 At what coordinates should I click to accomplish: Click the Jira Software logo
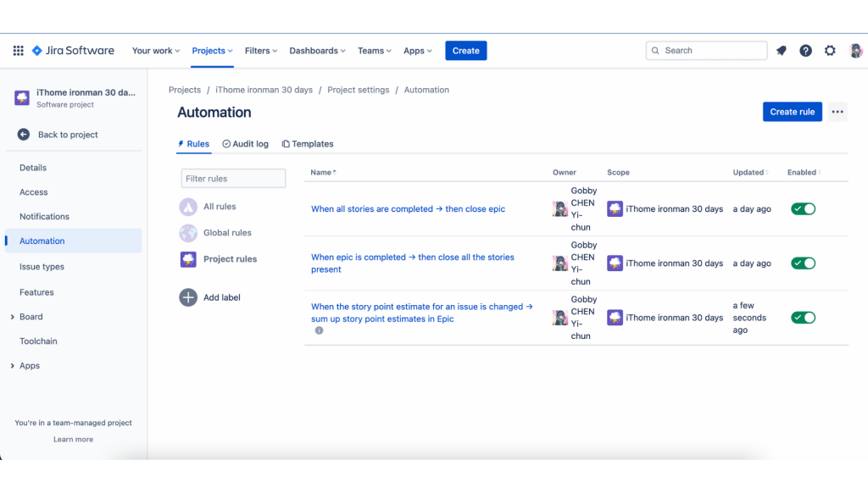(73, 50)
